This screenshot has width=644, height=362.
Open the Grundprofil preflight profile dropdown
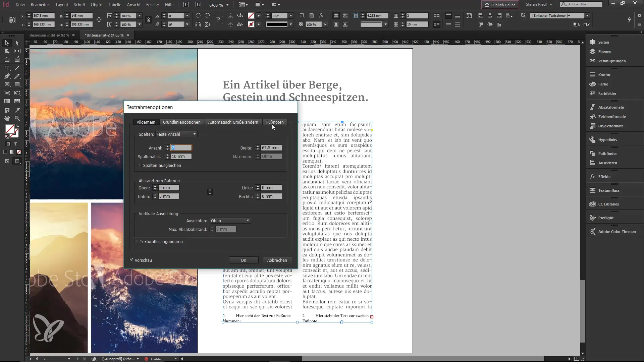[x=138, y=359]
